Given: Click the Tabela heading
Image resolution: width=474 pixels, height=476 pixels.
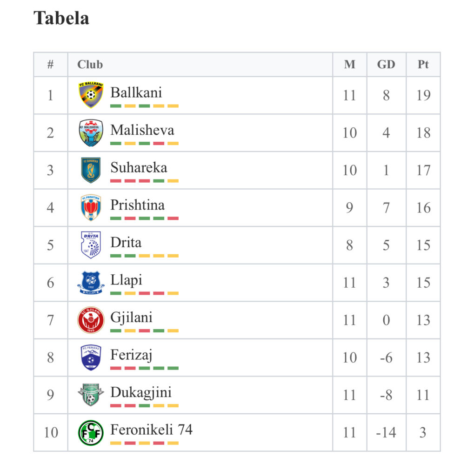Looking at the screenshot, I should 61,18.
